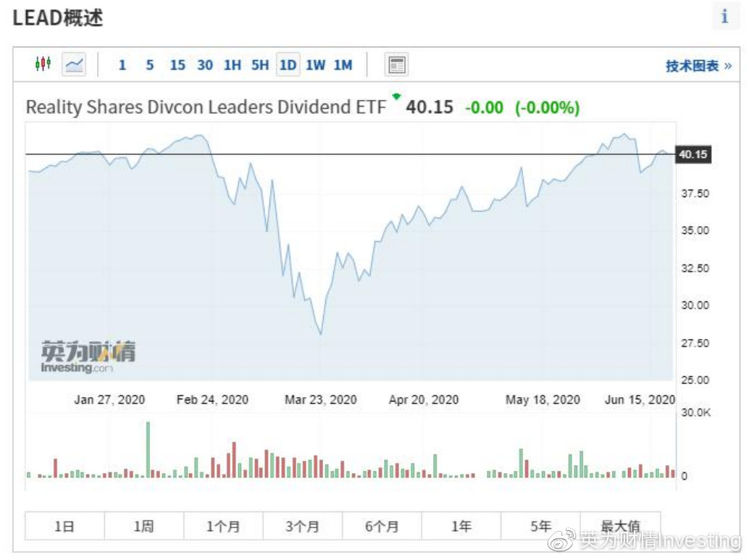Open the 技术图表 link
The width and height of the screenshot is (749, 560).
[x=698, y=66]
